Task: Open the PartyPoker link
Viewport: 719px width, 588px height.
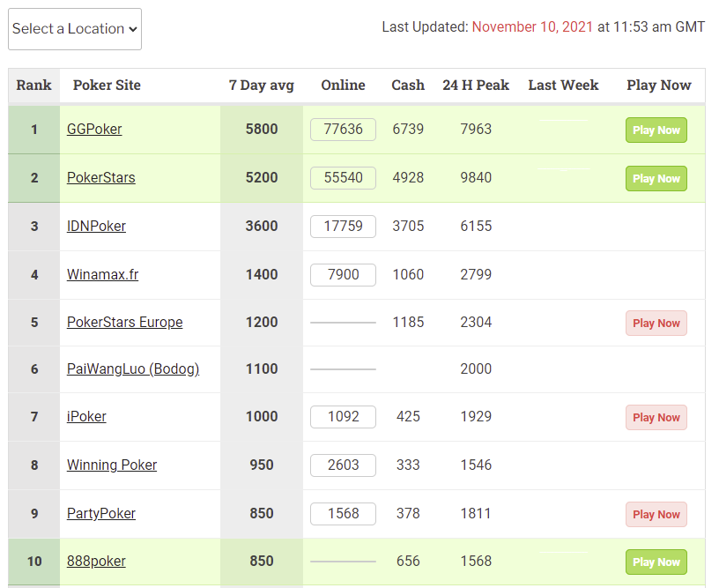Action: (101, 514)
